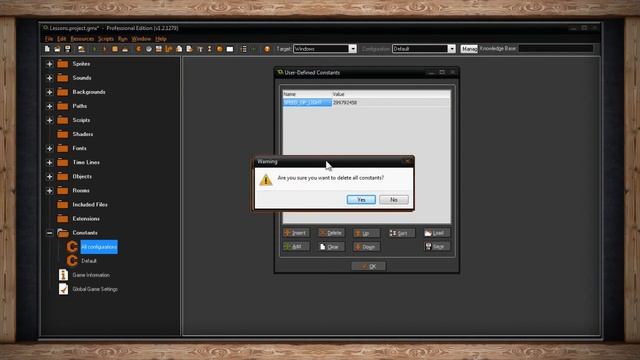Click the Create room white rectangle icon

click(230, 49)
